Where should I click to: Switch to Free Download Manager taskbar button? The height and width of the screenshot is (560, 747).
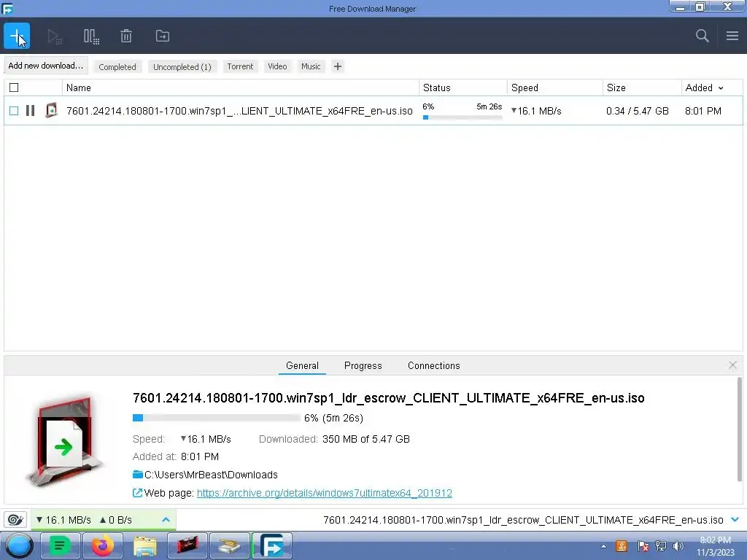point(271,545)
